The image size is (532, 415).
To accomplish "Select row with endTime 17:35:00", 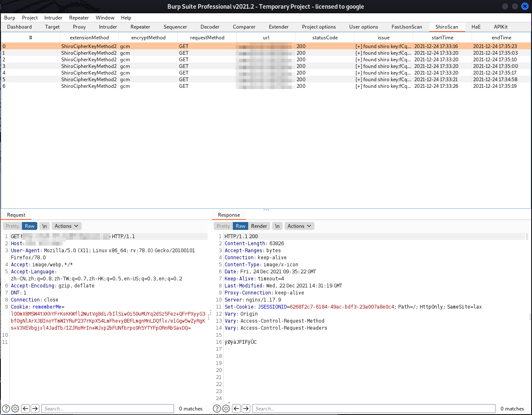I will point(266,66).
